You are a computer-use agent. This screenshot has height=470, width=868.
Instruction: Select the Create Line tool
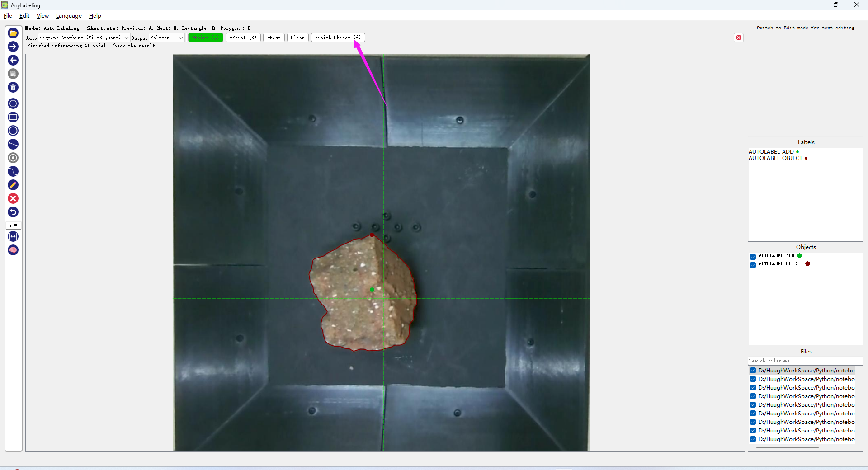pyautogui.click(x=13, y=144)
